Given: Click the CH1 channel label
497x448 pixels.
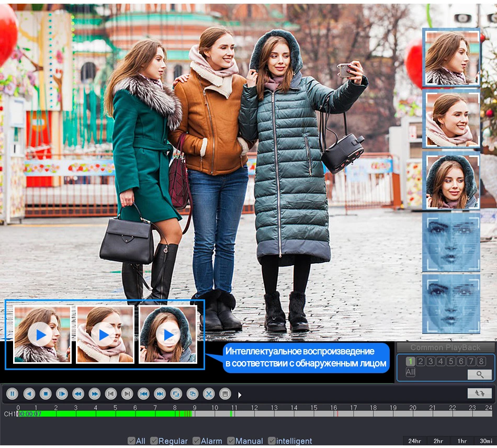Looking at the screenshot, I should (9, 414).
